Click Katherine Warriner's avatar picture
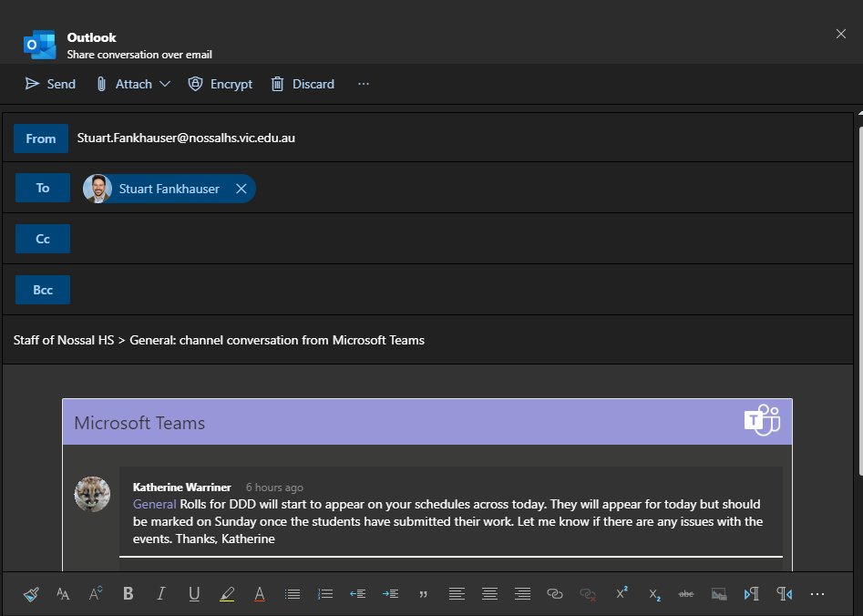Screen dimensions: 863x616 click(x=92, y=494)
